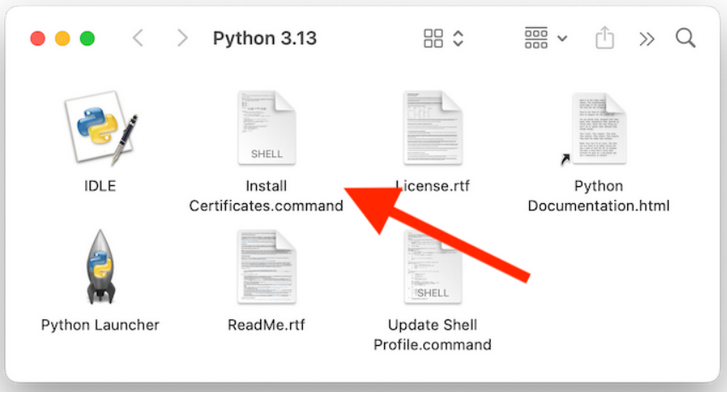The image size is (727, 397).
Task: Open the Group By dropdown menu
Action: pos(546,38)
